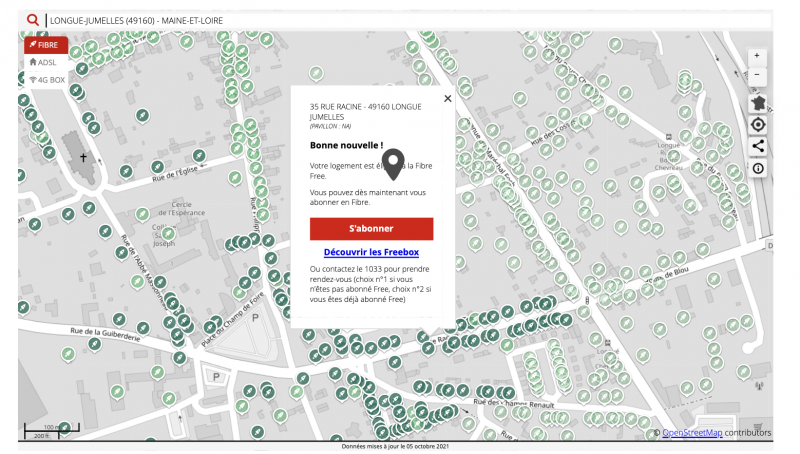The width and height of the screenshot is (800, 454).
Task: Click the red search magnifier icon
Action: coord(33,20)
